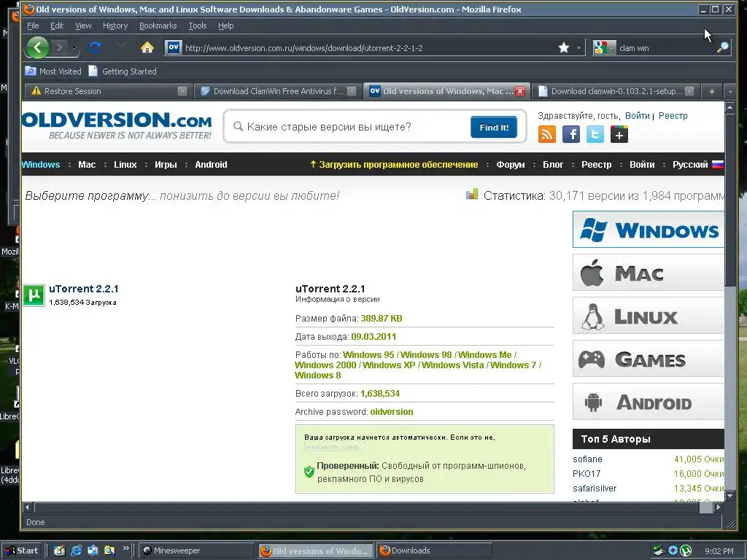Close the Old versions of Windows tab
The image size is (747, 560).
pos(520,91)
